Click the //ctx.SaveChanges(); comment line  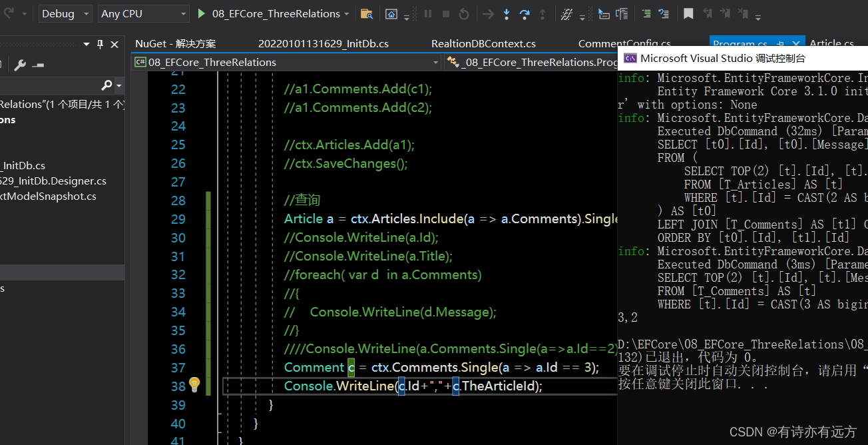(345, 163)
